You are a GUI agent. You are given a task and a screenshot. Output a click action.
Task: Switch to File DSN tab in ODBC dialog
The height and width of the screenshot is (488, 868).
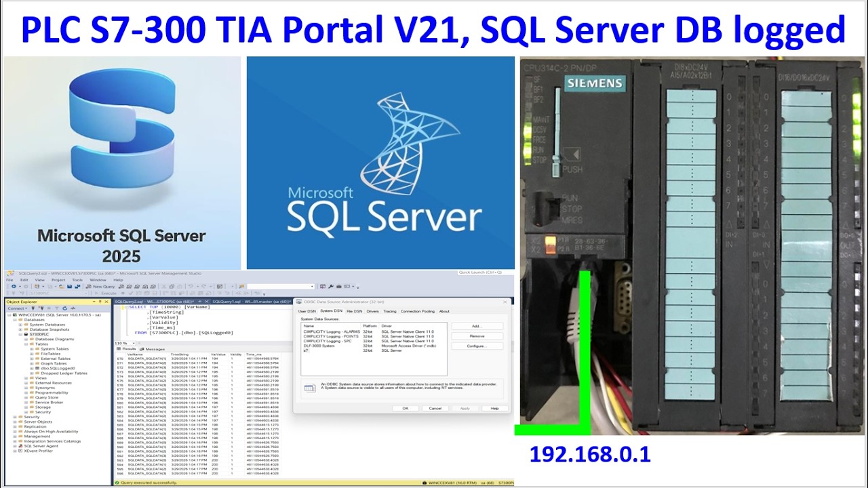(x=355, y=311)
